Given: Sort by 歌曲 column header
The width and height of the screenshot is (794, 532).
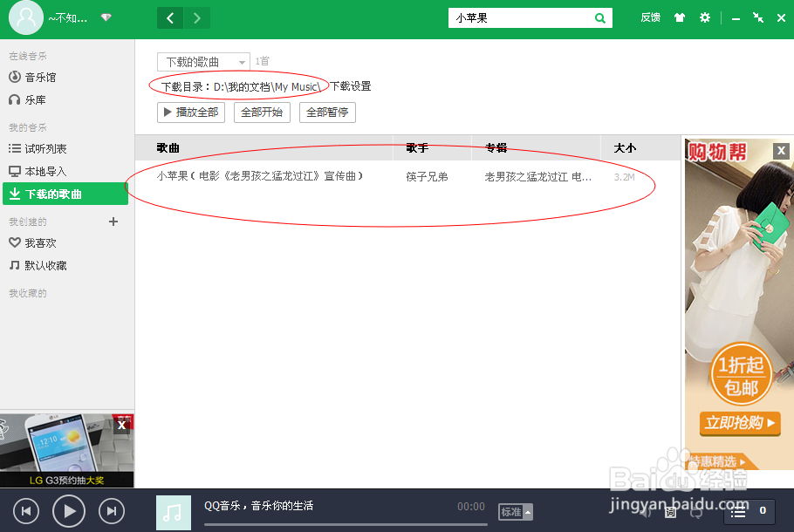Looking at the screenshot, I should (x=168, y=147).
